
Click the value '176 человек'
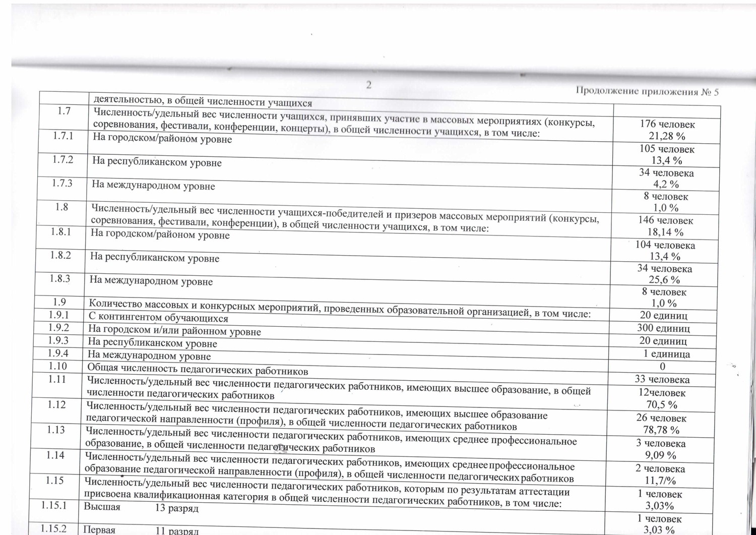coord(667,124)
